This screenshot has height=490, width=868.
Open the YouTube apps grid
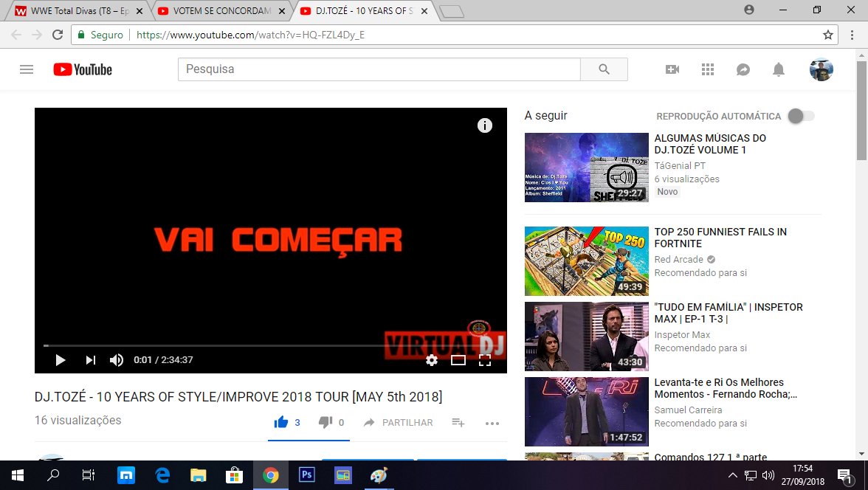707,69
